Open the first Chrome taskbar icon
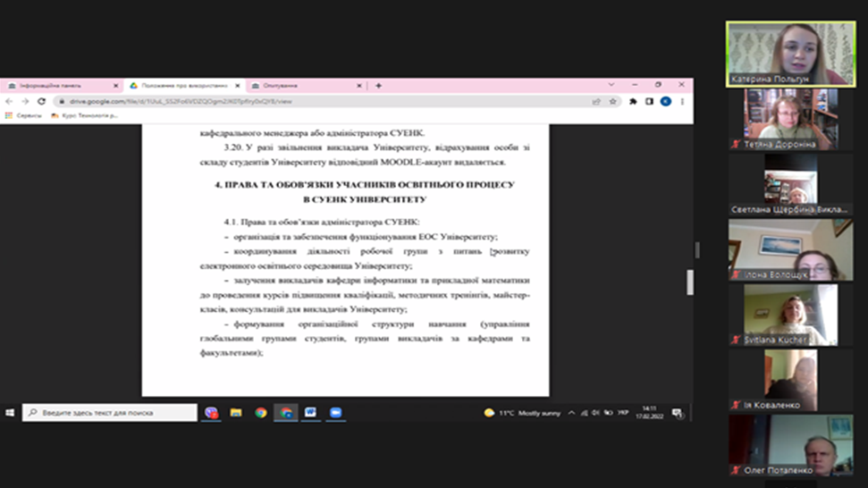The image size is (868, 488). pyautogui.click(x=261, y=413)
